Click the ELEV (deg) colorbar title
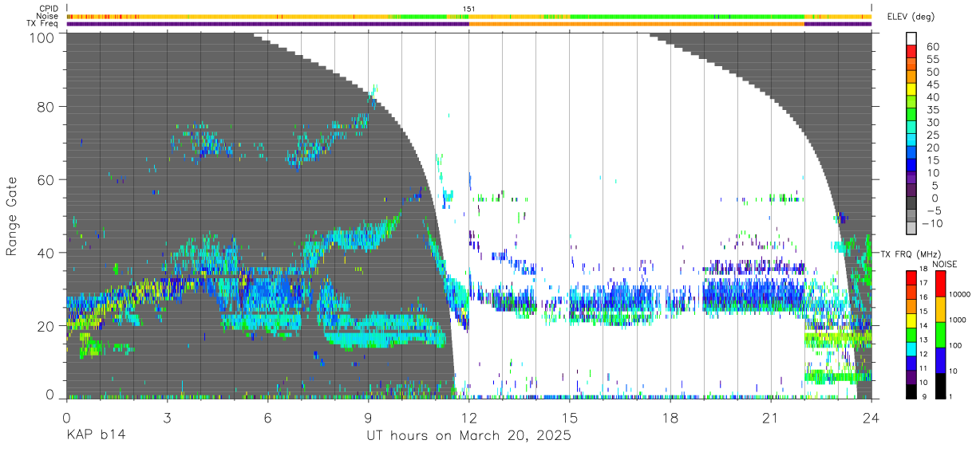The width and height of the screenshot is (980, 452). [911, 17]
